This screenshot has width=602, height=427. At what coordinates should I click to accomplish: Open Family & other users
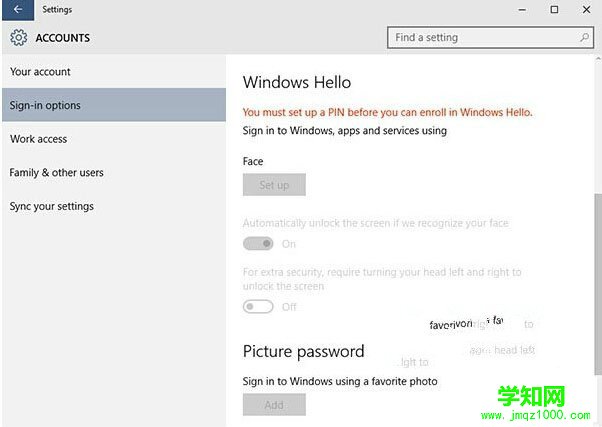[x=56, y=172]
